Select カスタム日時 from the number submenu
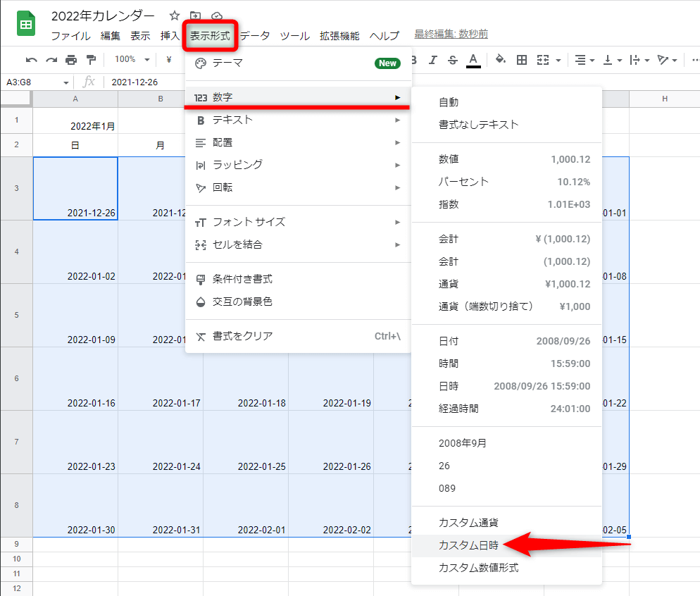The width and height of the screenshot is (700, 596). click(x=468, y=545)
